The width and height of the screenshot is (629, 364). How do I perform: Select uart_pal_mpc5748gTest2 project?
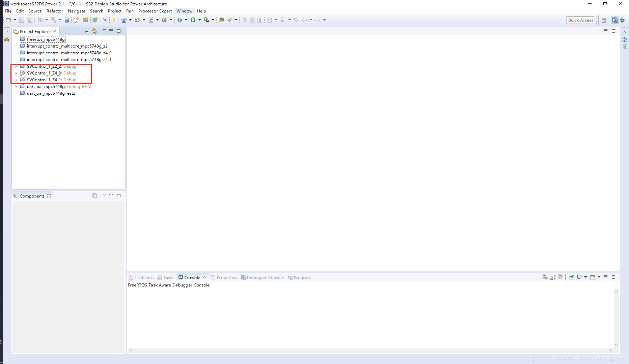51,93
